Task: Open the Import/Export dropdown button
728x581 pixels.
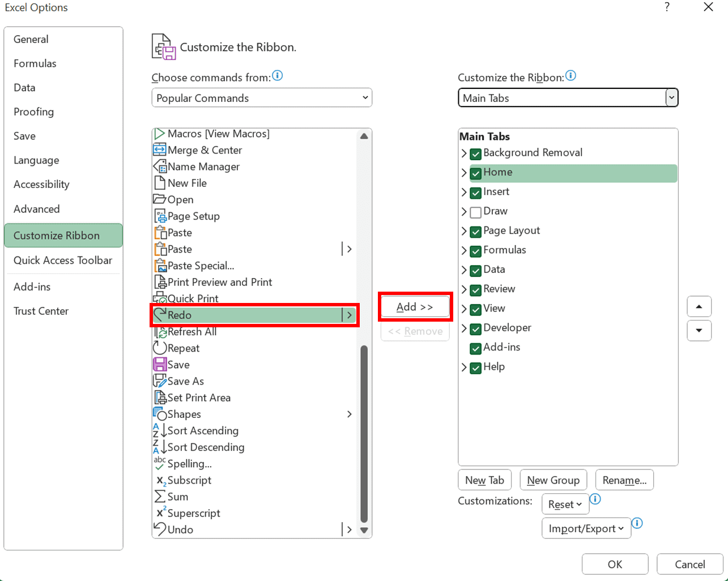Action: click(x=586, y=528)
